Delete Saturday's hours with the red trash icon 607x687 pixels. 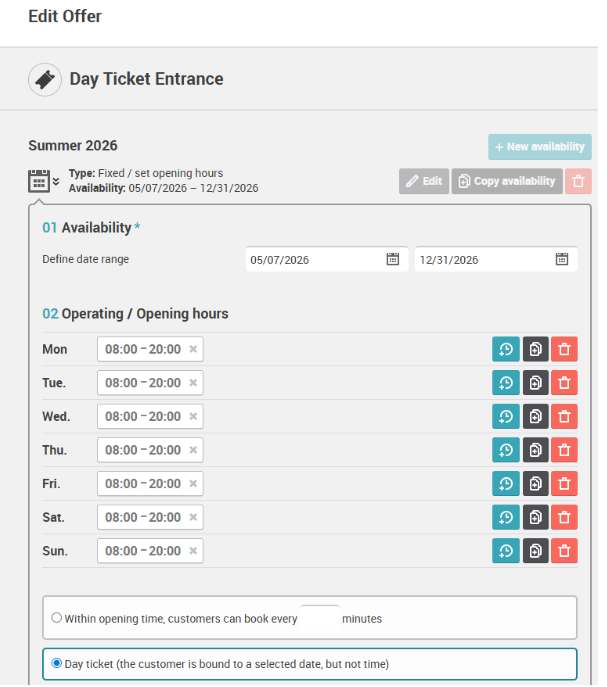[564, 517]
